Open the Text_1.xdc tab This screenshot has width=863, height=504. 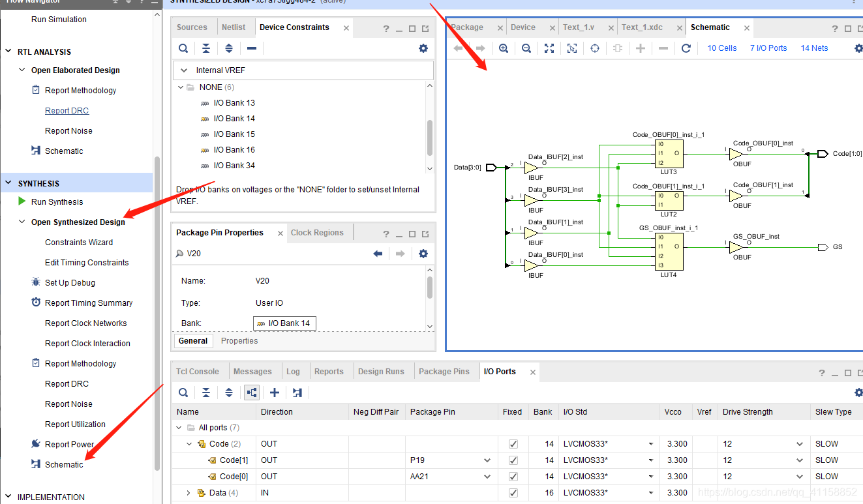coord(642,27)
